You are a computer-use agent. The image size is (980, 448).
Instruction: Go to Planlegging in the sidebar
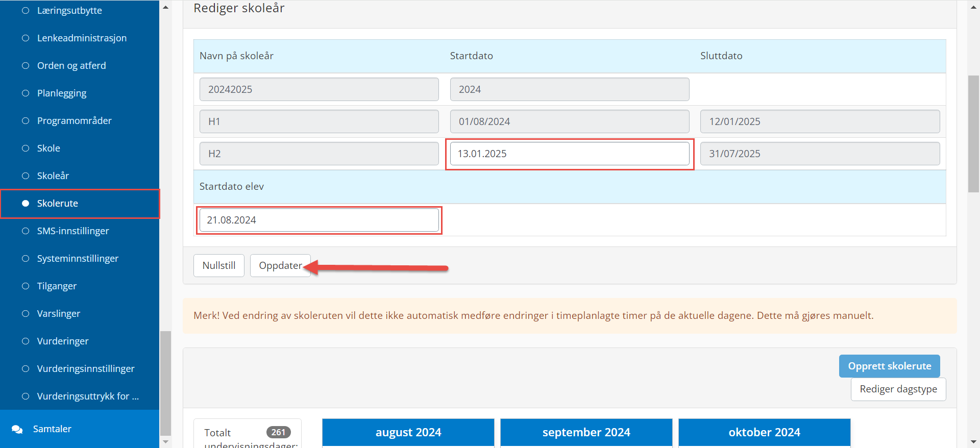[x=62, y=93]
